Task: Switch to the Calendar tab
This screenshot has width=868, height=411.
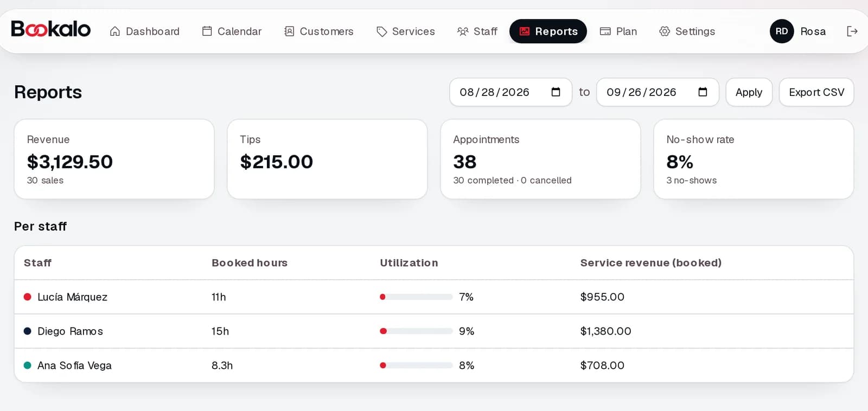Action: [232, 31]
